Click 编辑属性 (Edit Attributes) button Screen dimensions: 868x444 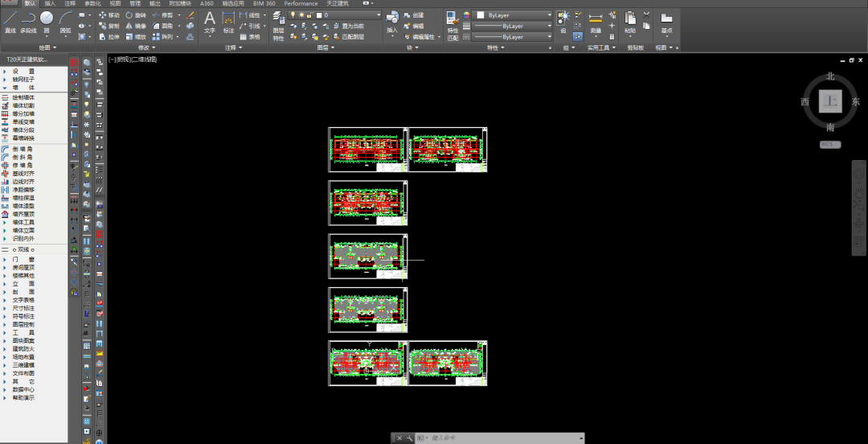422,37
